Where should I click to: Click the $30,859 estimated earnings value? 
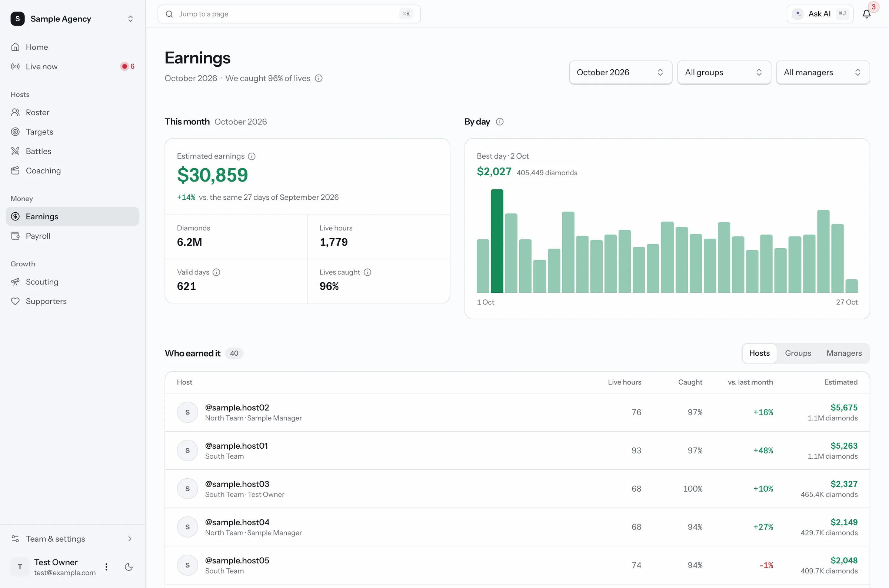213,175
